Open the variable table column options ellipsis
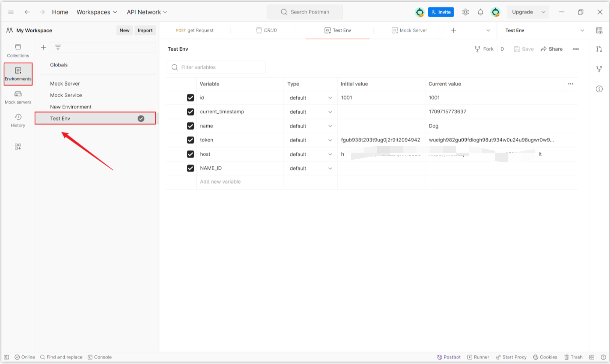 point(571,84)
